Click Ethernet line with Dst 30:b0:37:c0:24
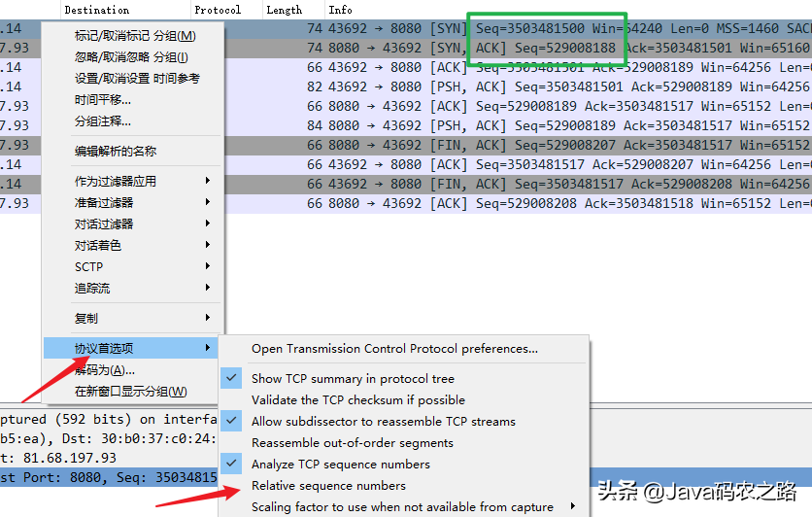The height and width of the screenshot is (517, 812). [x=109, y=439]
